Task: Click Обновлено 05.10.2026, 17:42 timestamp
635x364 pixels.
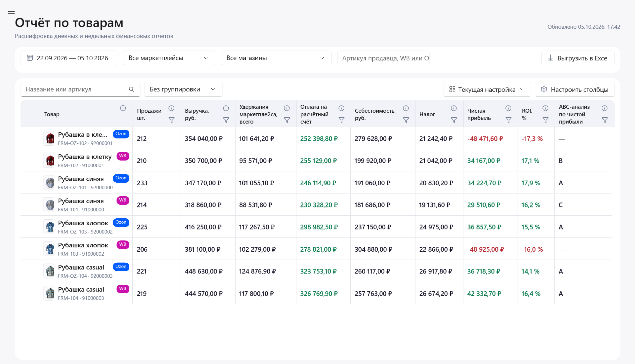Action: coord(584,27)
